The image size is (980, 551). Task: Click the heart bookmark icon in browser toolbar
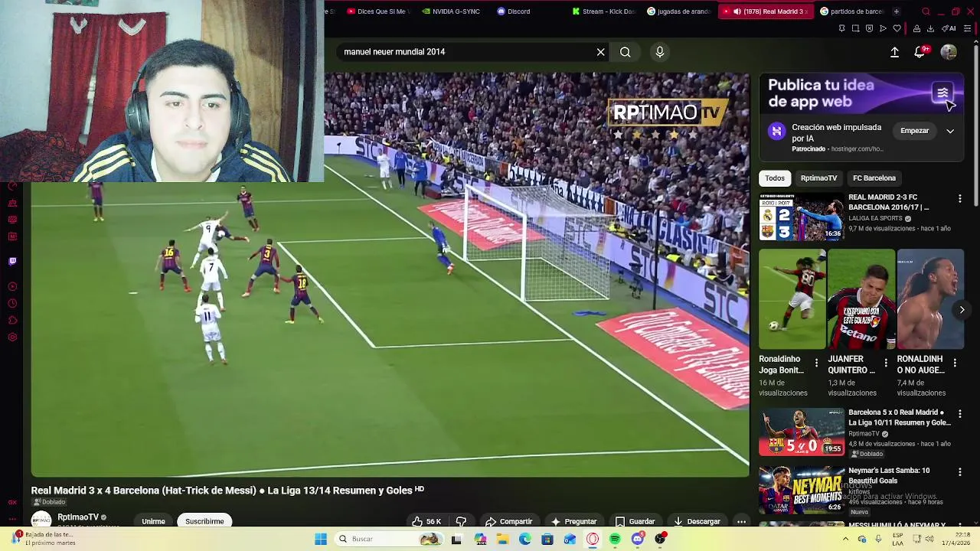(897, 28)
